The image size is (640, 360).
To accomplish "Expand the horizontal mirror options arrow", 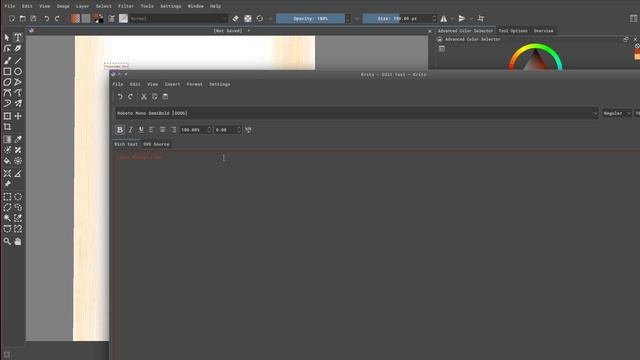I will 452,18.
